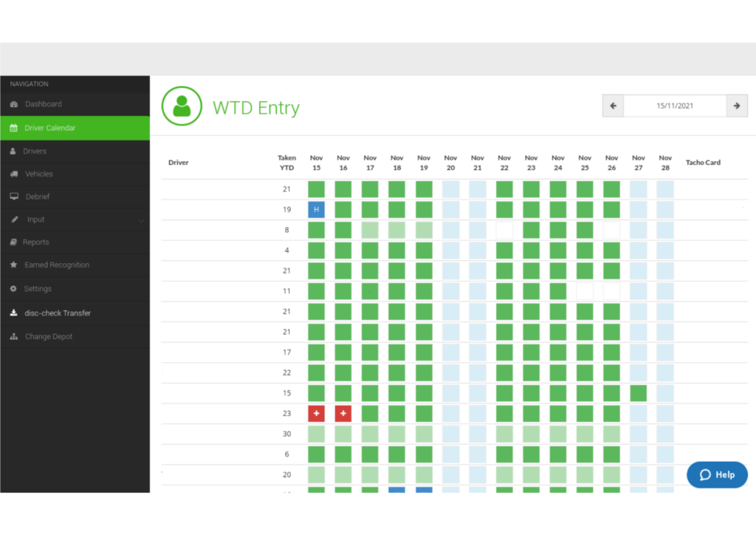Image resolution: width=756 pixels, height=535 pixels.
Task: Click the Vehicles truck icon
Action: coord(13,174)
